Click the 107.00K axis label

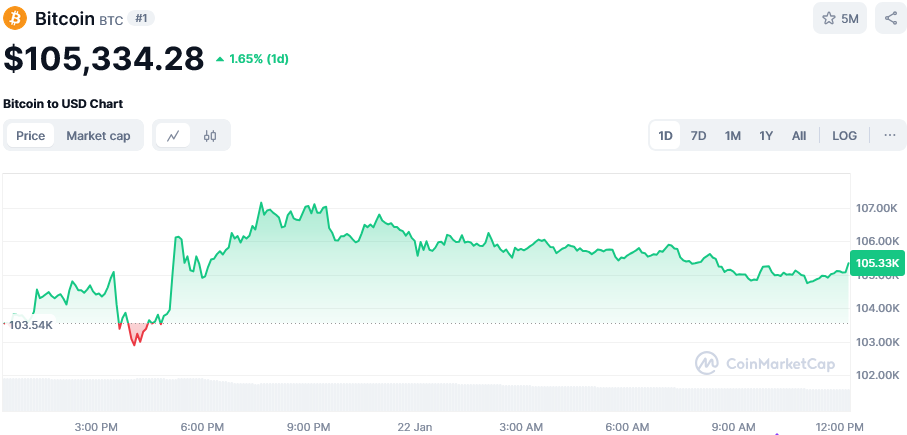[877, 208]
